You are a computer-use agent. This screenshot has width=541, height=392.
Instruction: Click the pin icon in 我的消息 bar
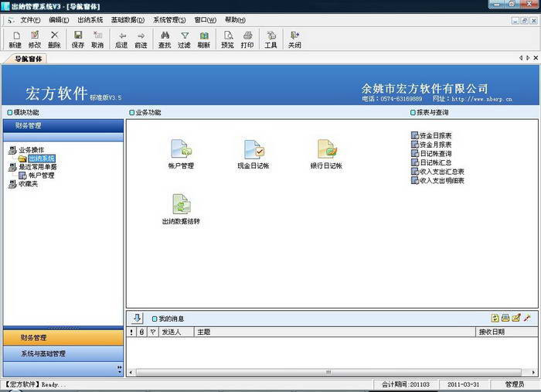(527, 318)
